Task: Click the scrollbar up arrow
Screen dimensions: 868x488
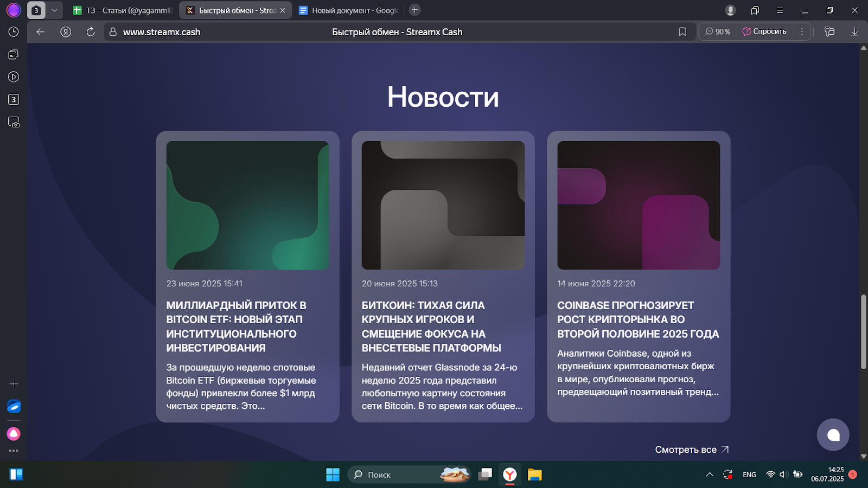Action: (x=864, y=48)
